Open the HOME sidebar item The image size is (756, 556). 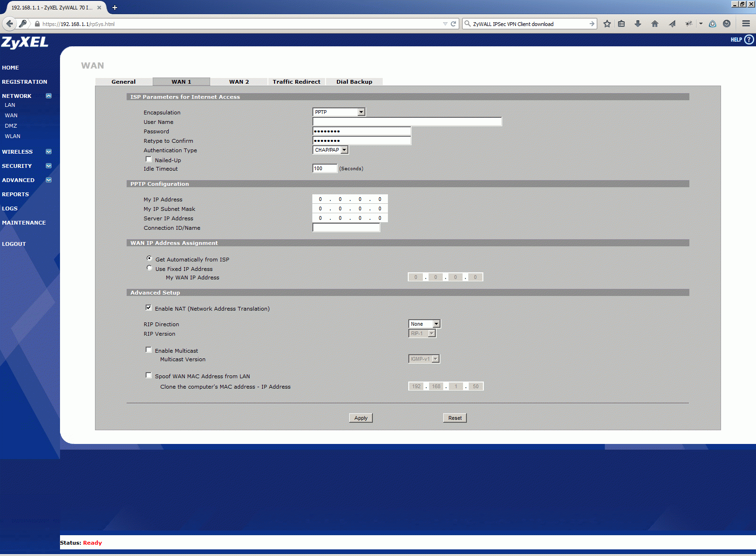pos(10,68)
